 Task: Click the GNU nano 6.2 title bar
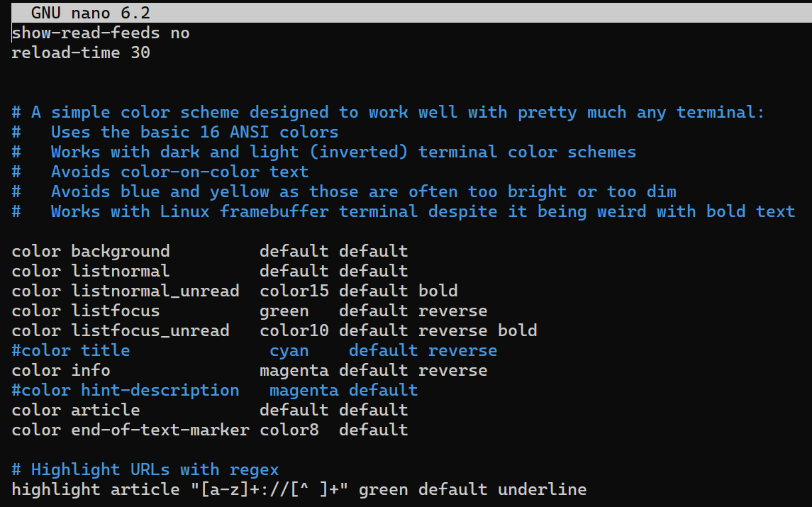click(x=90, y=13)
